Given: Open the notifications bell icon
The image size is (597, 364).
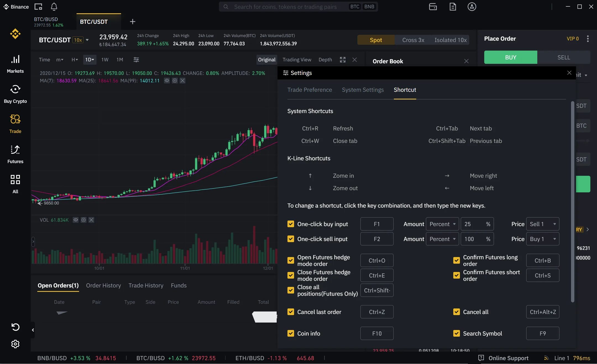Looking at the screenshot, I should point(54,7).
